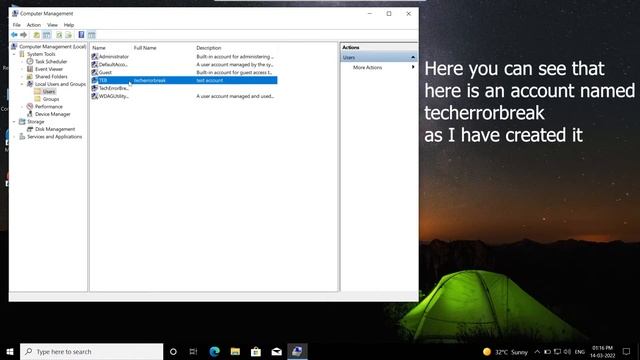Screen dimensions: 640x360
Task: Click the Device Manager icon in tree
Action: pos(30,114)
